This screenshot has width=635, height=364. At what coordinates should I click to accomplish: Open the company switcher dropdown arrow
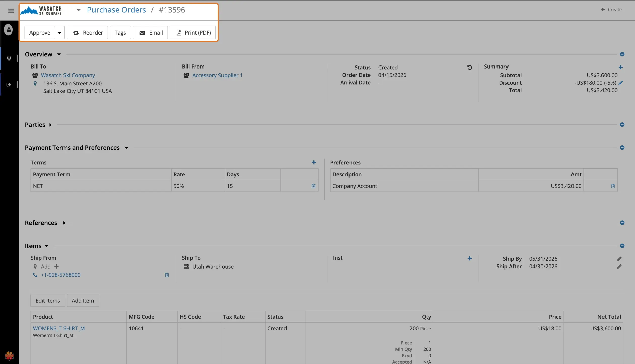pos(79,10)
